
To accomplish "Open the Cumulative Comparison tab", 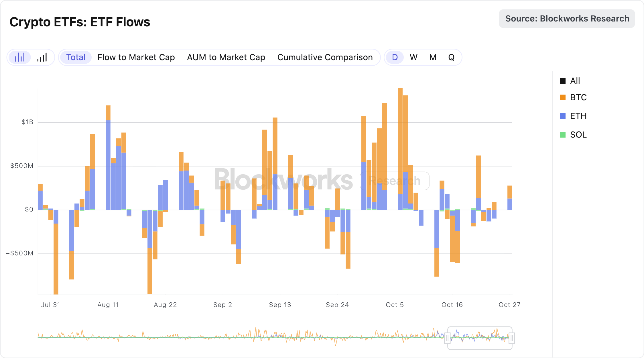I will pos(325,57).
